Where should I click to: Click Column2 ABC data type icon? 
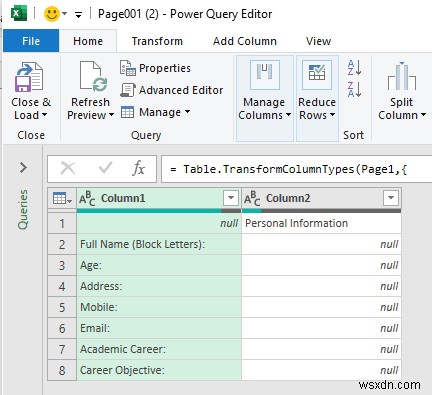click(x=252, y=198)
